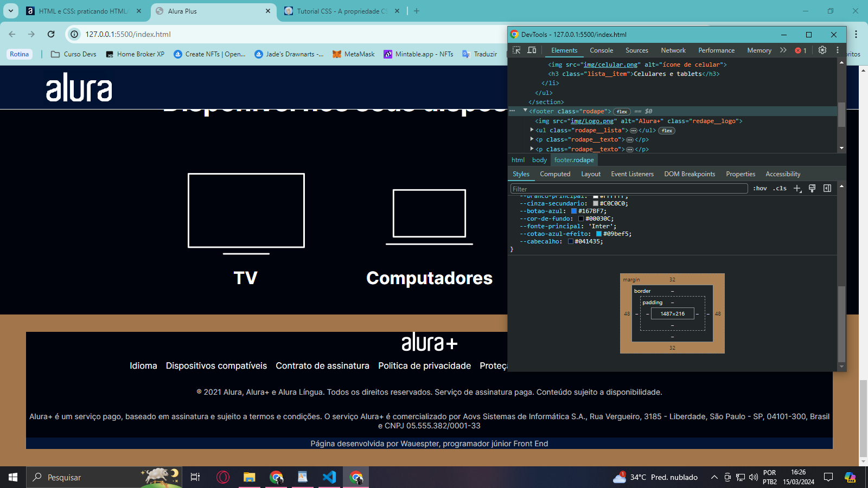The image size is (868, 488).
Task: Click the TV device image
Action: (x=246, y=214)
